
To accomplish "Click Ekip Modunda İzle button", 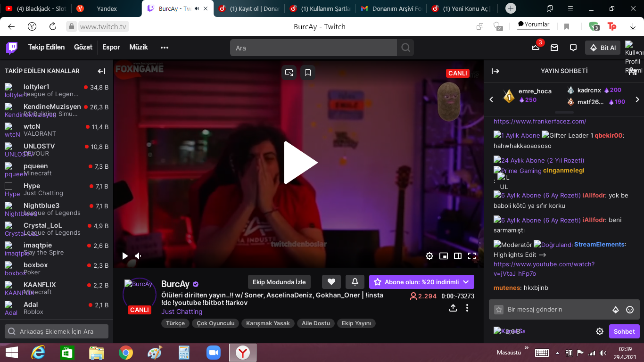I will point(279,282).
